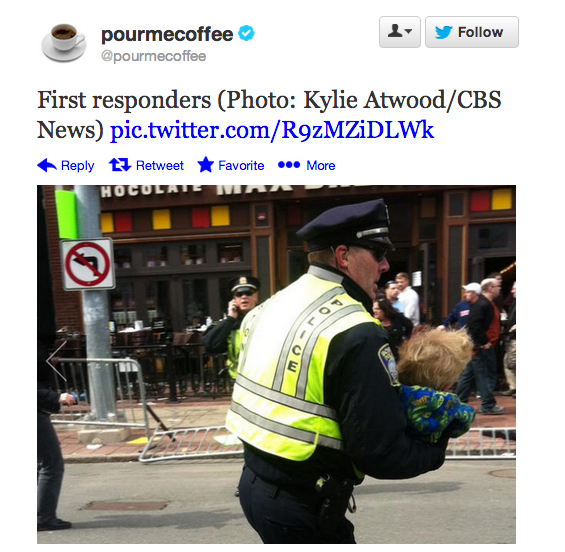Expand the three-dot More icon
This screenshot has height=552, width=565.
[x=289, y=165]
